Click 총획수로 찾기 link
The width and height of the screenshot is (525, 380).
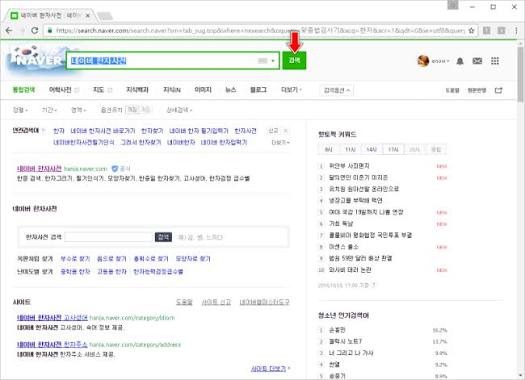click(151, 259)
